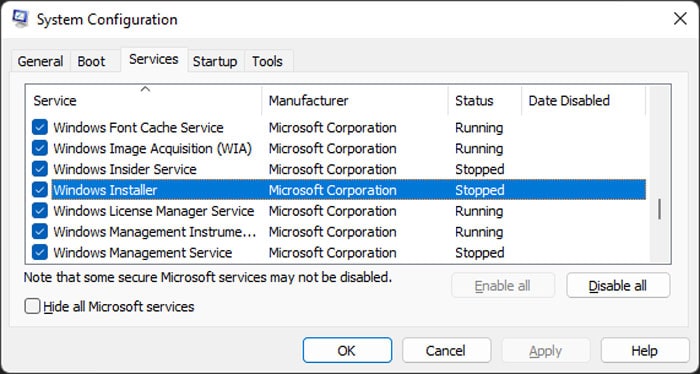
Task: Select the Windows Font Cache Service row name
Action: tap(138, 128)
